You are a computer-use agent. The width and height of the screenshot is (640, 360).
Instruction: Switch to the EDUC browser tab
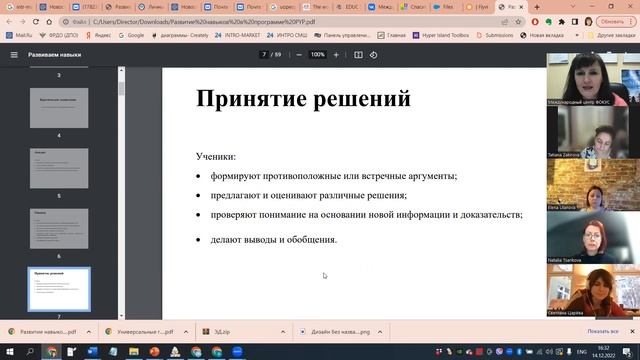pyautogui.click(x=348, y=7)
